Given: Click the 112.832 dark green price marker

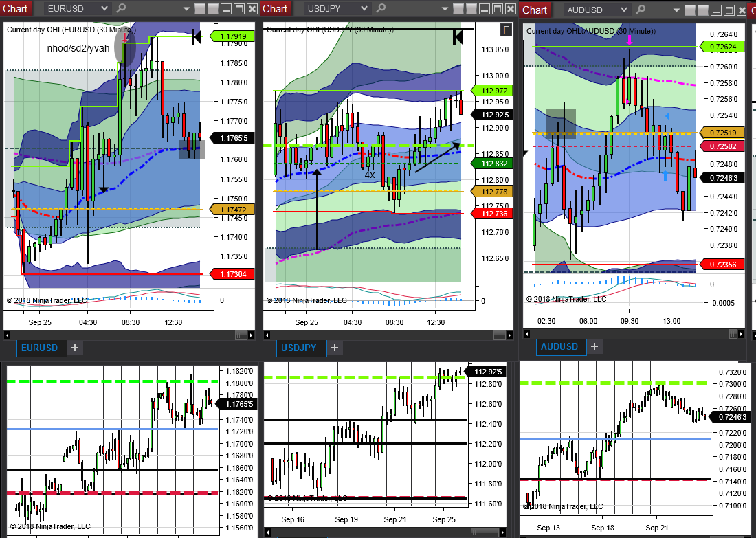Looking at the screenshot, I should (x=492, y=164).
